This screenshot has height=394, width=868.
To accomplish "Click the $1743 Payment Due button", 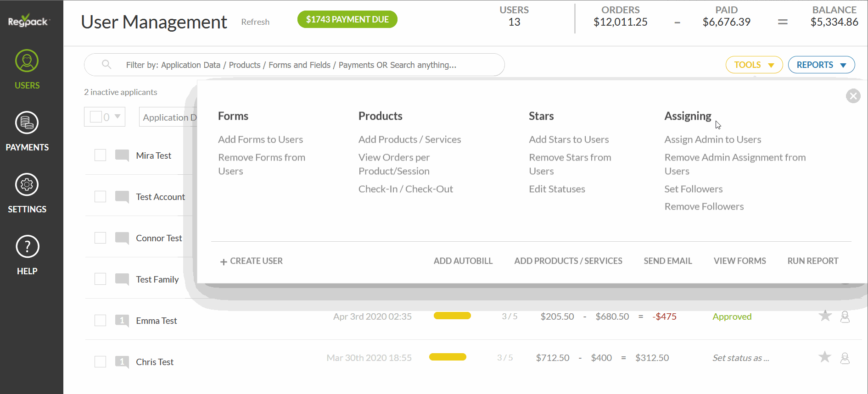I will pos(347,19).
